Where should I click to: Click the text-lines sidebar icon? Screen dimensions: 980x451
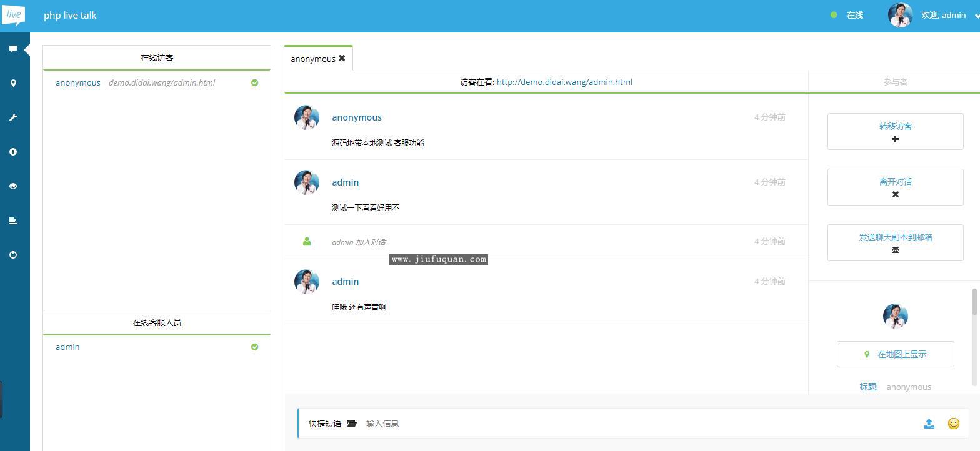pos(13,221)
